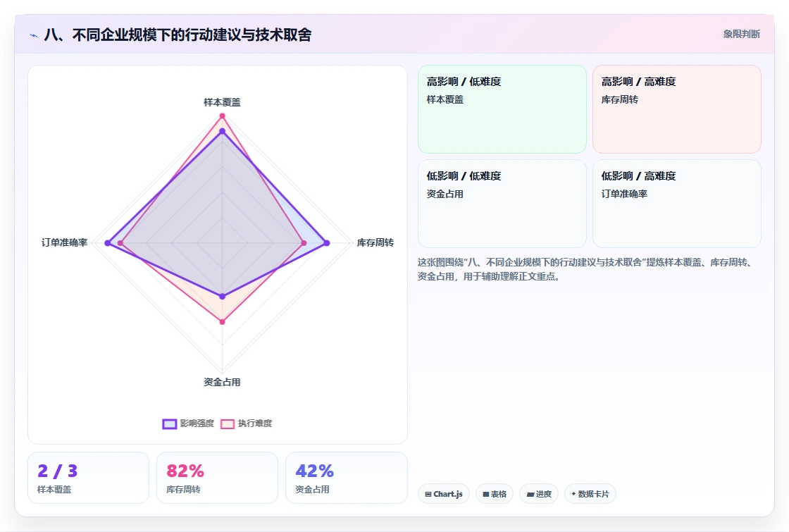Click the 样本覆盖 radar axis label

click(x=222, y=102)
